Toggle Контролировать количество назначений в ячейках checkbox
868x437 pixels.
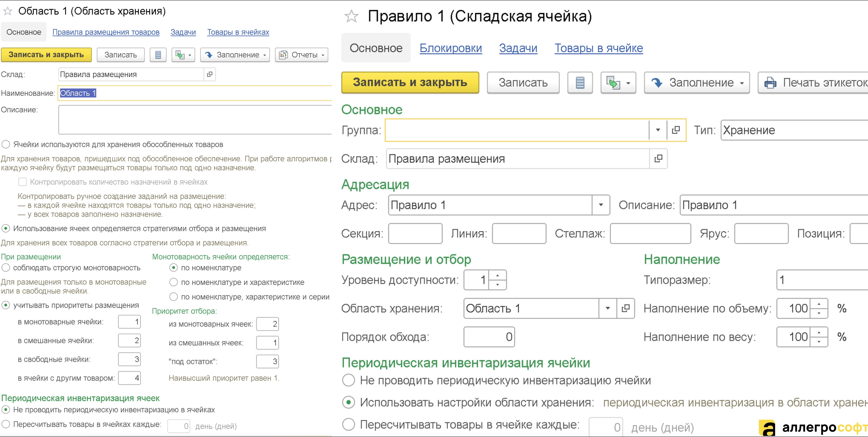[23, 182]
